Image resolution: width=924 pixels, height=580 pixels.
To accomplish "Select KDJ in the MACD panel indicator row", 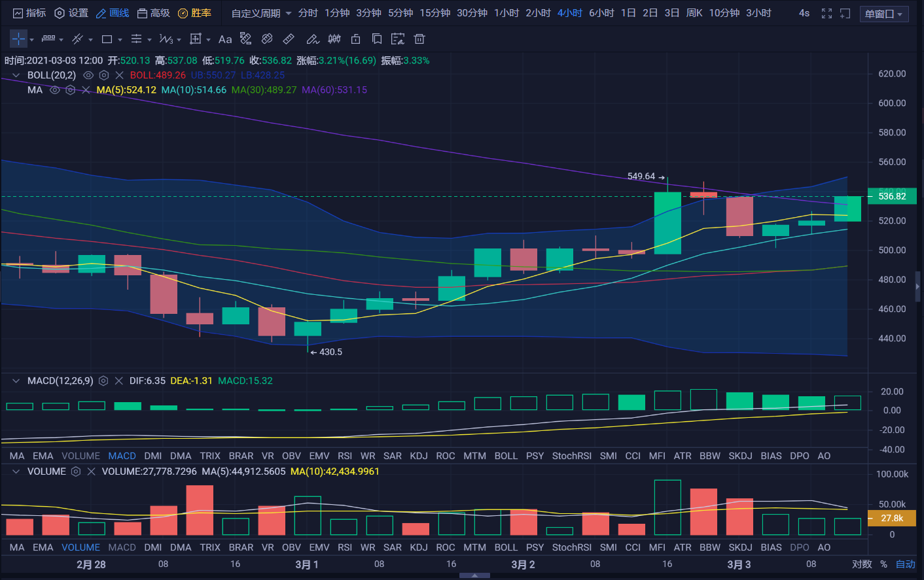I will [419, 456].
